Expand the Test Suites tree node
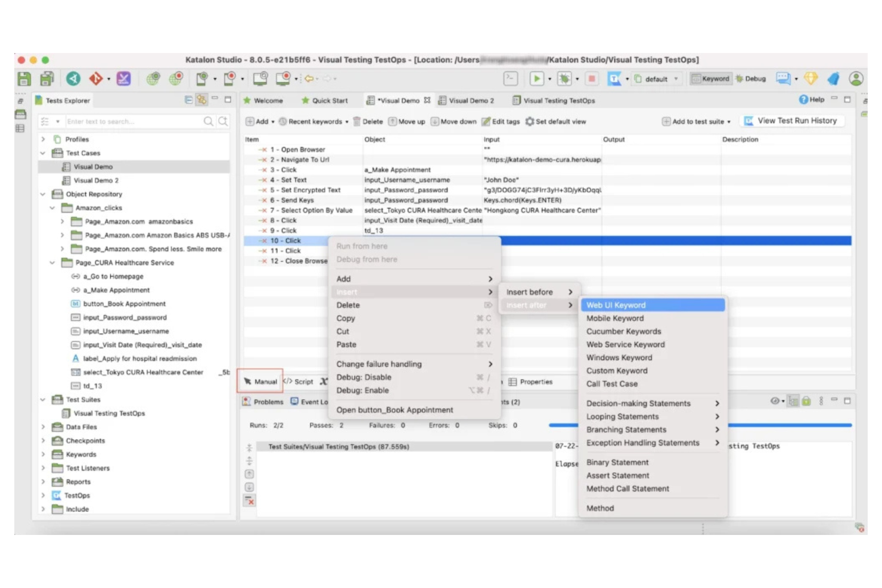Screen dimensions: 882x588 point(43,399)
